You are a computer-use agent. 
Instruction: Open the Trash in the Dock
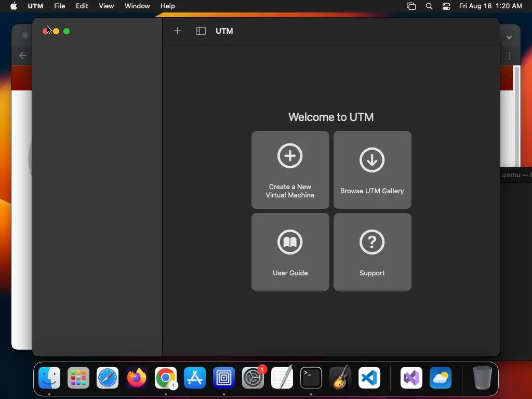pos(483,378)
